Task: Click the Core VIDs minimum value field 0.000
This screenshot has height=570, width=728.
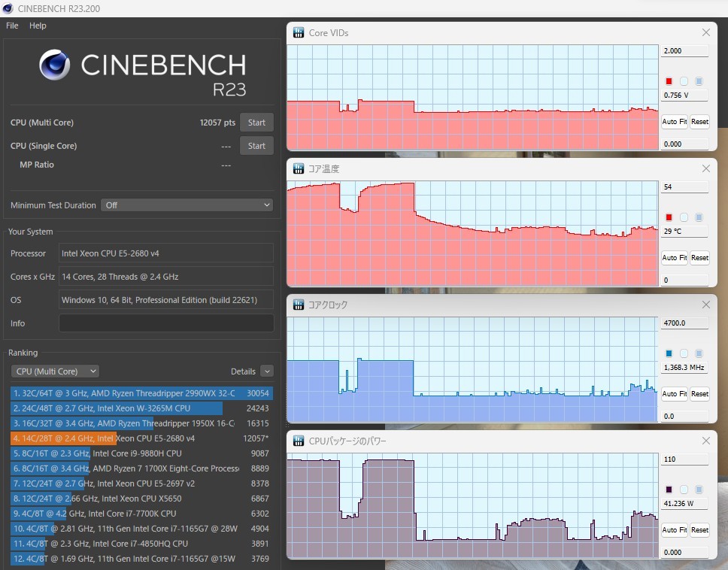Action: 684,144
